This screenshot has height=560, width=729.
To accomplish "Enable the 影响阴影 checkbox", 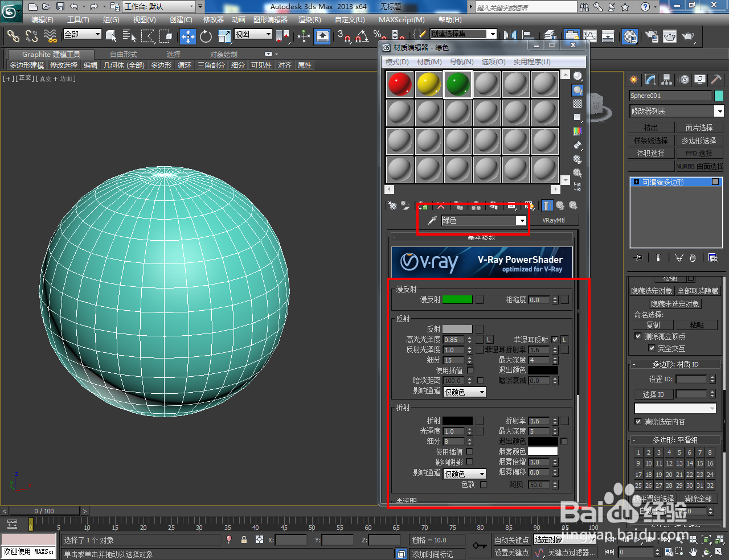I will click(x=469, y=462).
